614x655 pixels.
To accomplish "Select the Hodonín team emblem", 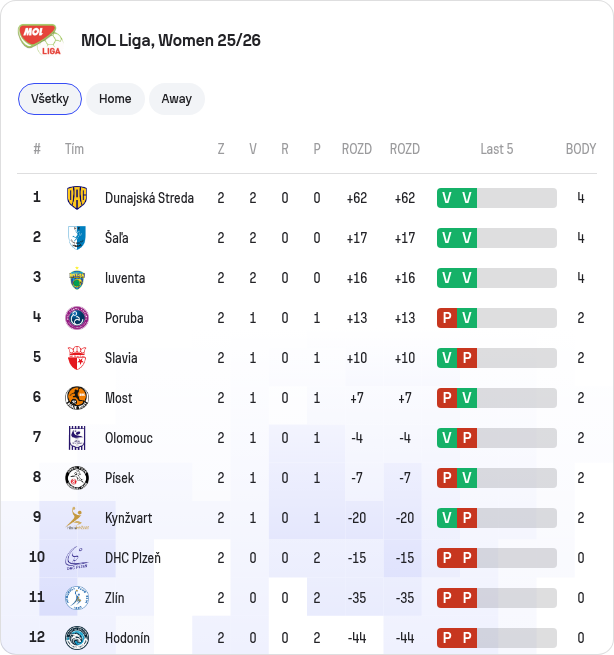I will 77,638.
